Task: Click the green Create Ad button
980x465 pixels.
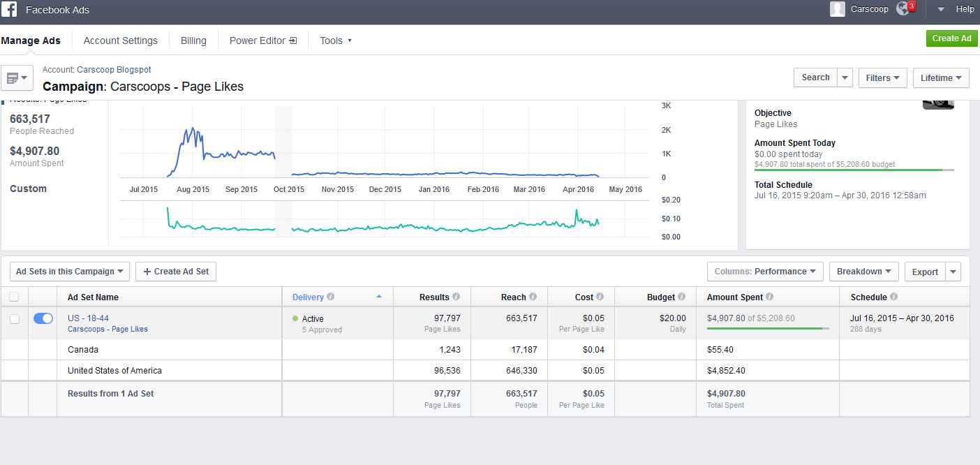Action: pos(951,38)
